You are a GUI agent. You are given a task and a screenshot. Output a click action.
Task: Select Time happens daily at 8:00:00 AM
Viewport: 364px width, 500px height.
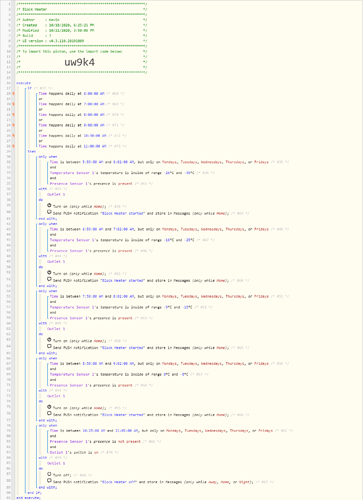[71, 115]
